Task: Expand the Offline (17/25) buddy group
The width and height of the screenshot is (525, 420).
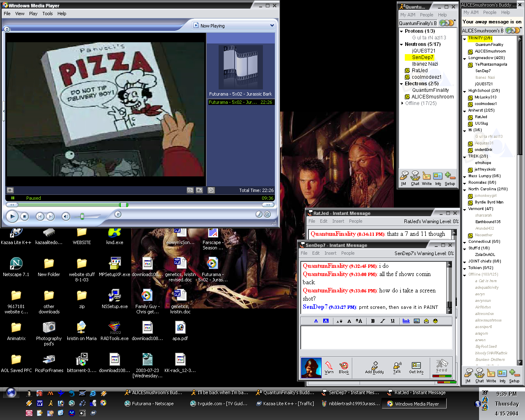Action: click(402, 103)
